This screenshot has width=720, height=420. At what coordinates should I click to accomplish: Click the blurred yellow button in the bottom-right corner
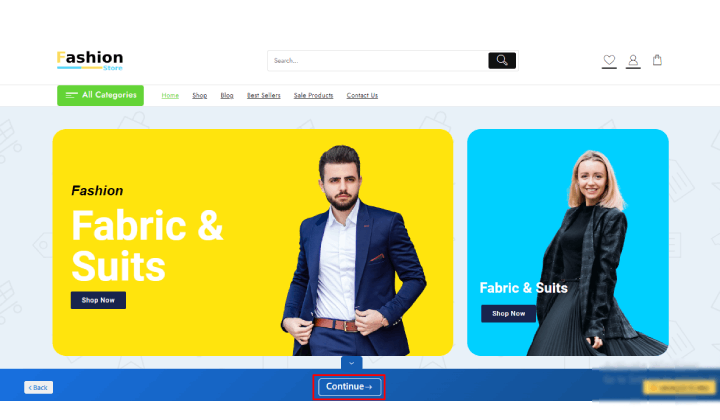click(679, 388)
